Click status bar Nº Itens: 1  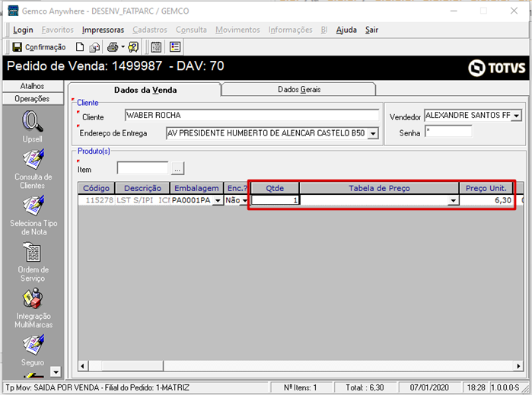301,387
